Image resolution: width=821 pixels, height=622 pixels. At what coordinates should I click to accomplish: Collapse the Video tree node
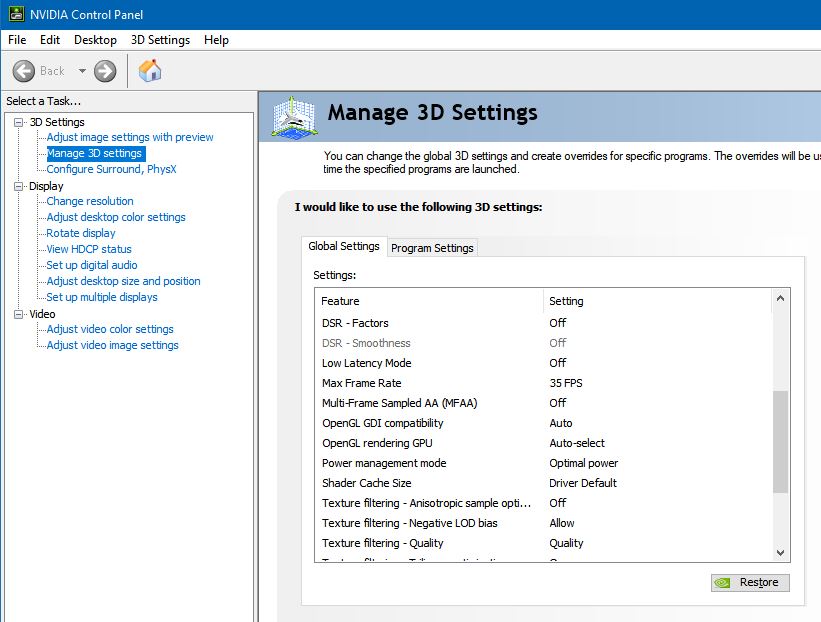[x=18, y=314]
